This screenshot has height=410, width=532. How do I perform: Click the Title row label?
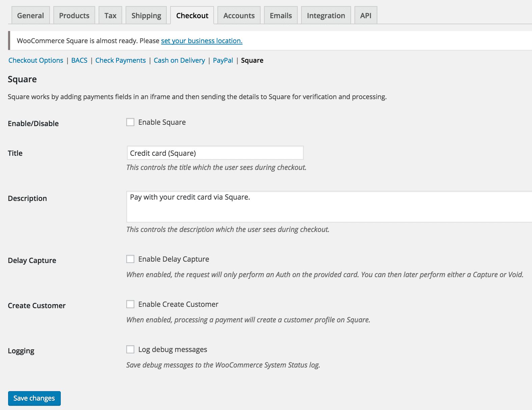coord(15,153)
